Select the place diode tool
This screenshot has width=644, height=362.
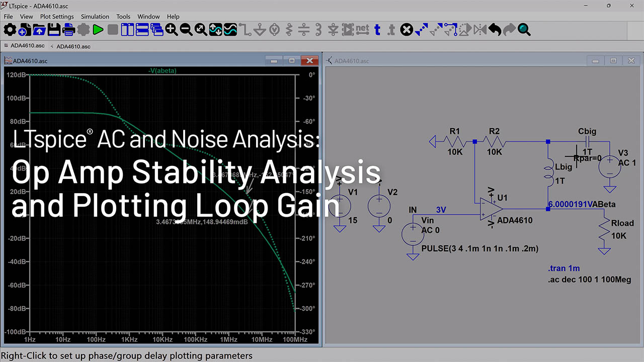pos(333,30)
